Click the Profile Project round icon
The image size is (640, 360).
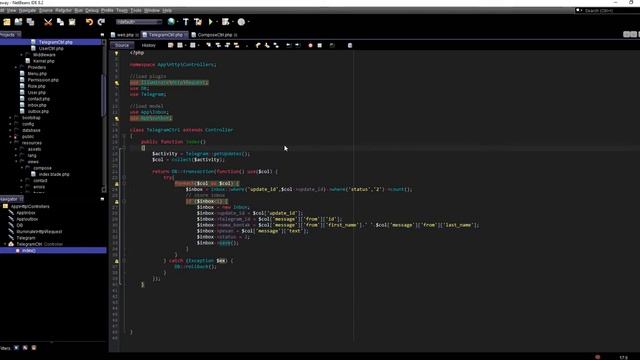coord(241,22)
